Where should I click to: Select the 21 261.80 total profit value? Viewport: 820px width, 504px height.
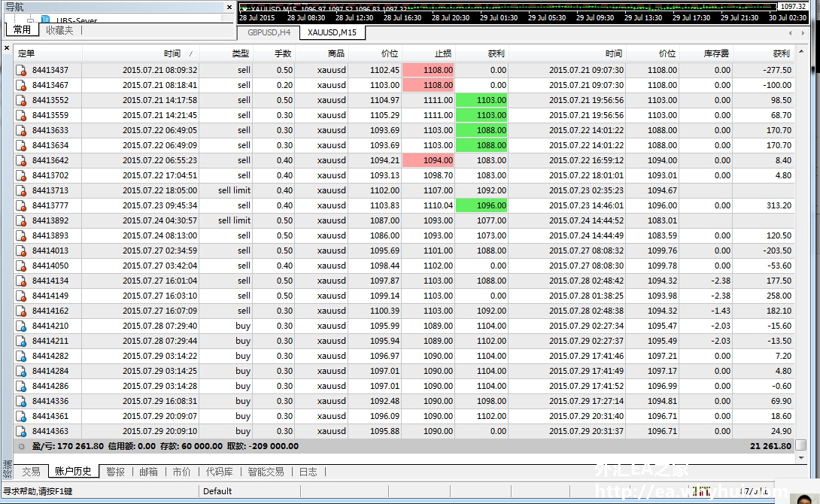(x=770, y=446)
